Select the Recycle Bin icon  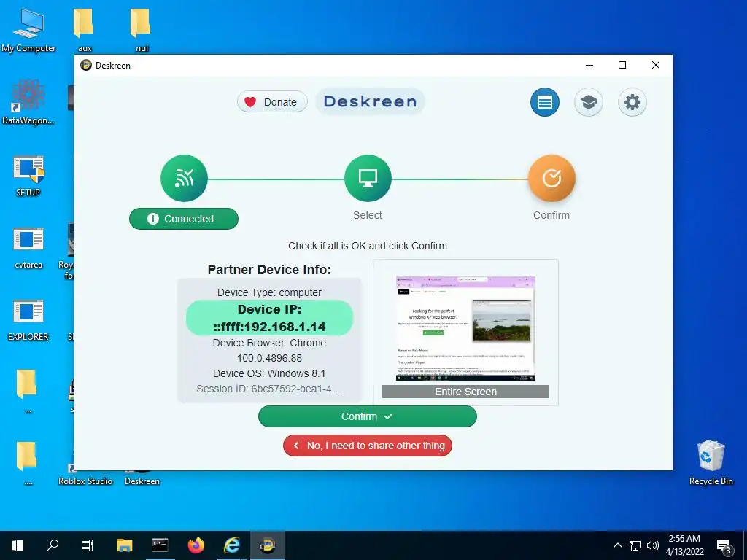click(711, 462)
